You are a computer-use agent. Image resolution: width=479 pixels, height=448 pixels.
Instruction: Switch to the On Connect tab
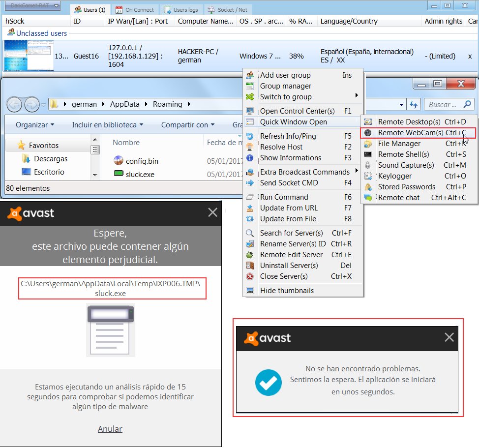135,10
